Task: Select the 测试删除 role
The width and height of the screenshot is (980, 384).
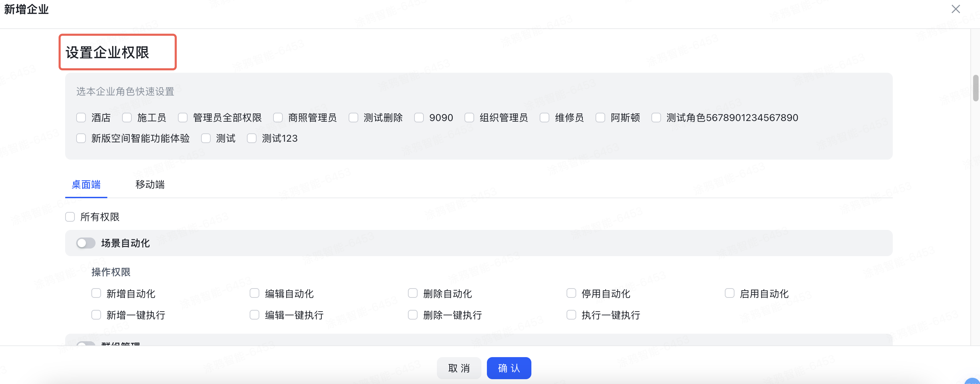Action: pos(353,118)
